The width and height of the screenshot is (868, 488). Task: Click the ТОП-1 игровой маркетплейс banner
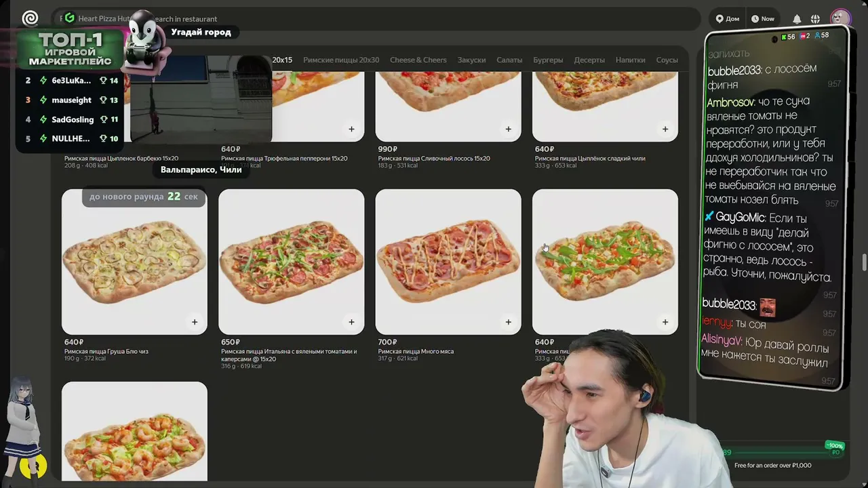point(70,49)
